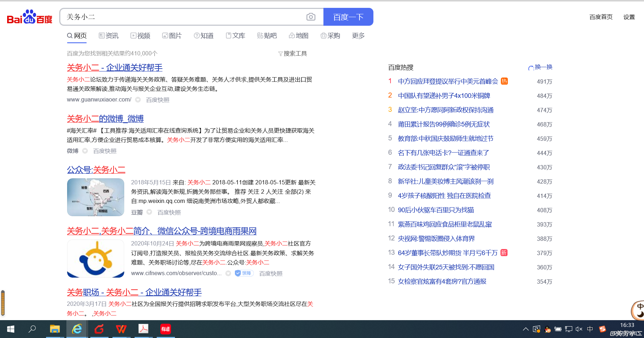Click the Baidu logo
Screen dimensions: 644x338
[30, 17]
